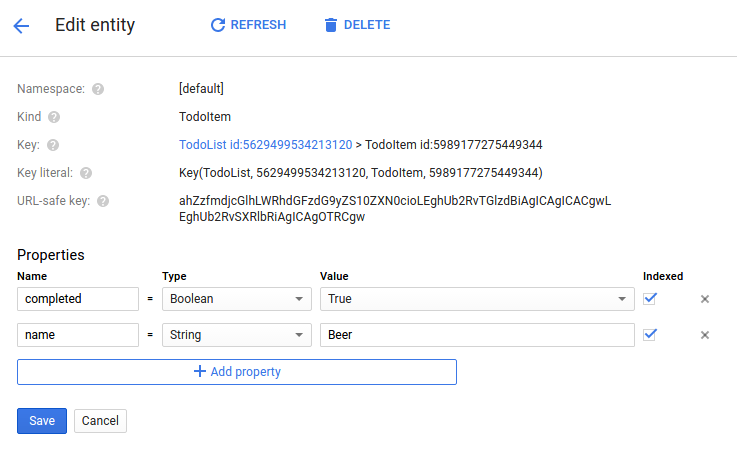
Task: Click the URL-safe key help icon
Action: 103,201
